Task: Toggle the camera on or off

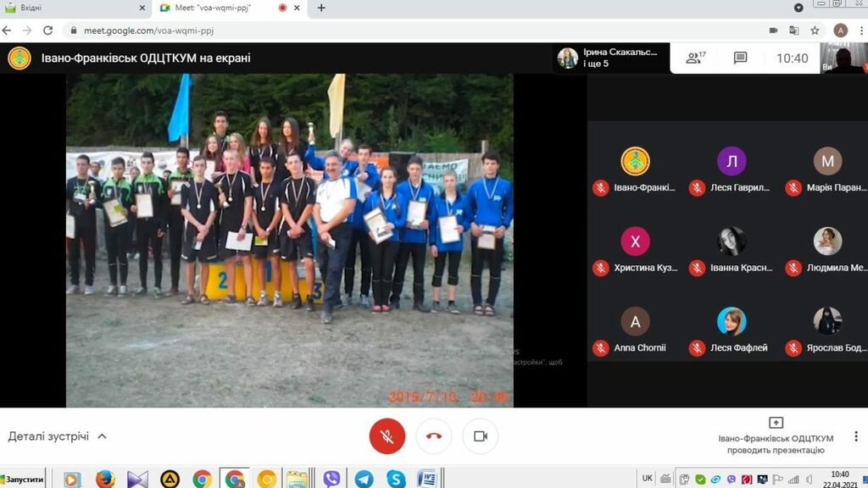Action: [x=481, y=436]
